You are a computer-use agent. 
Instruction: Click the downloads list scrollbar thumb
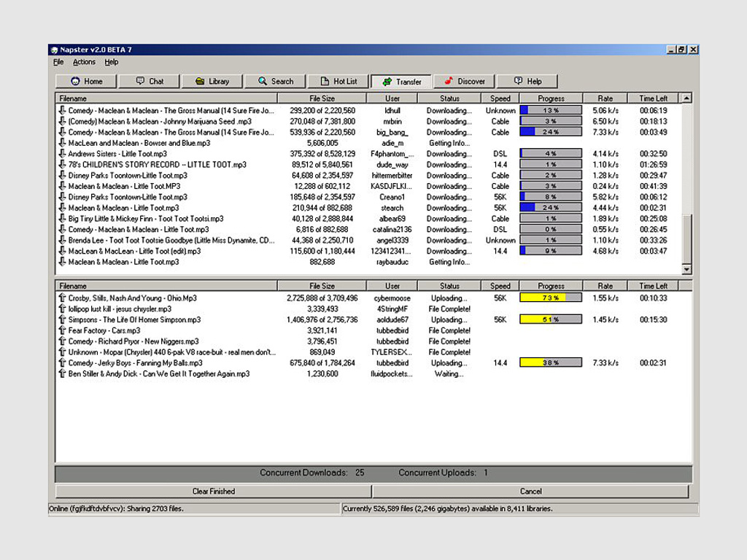click(x=686, y=238)
